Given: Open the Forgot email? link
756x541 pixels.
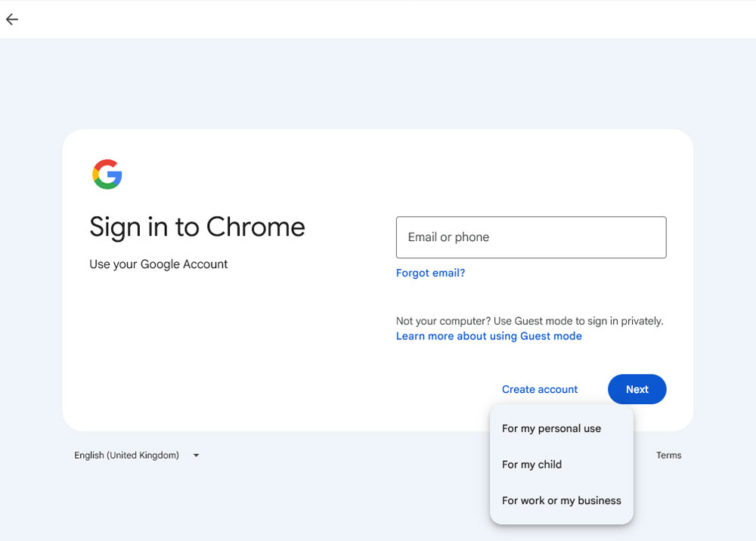Looking at the screenshot, I should 430,273.
